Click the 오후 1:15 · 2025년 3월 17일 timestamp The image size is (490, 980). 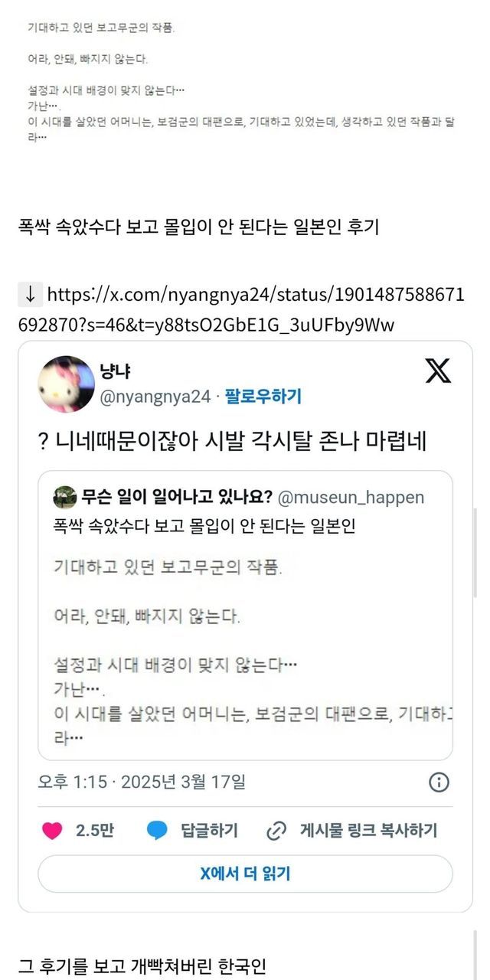click(x=142, y=782)
